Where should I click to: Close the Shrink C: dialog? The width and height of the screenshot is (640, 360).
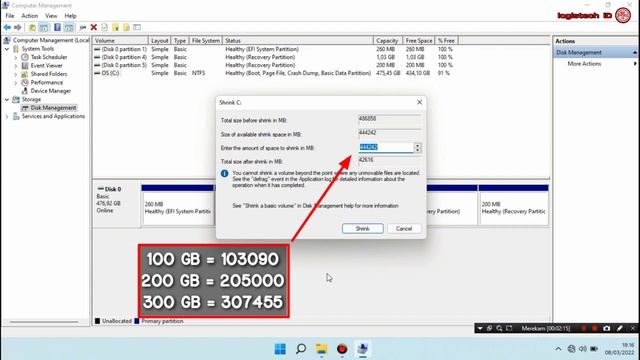(420, 102)
